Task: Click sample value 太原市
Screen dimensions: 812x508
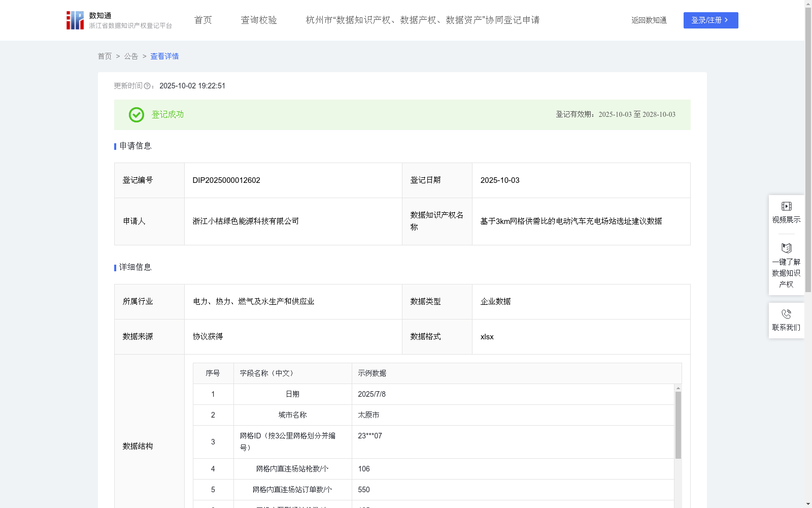Action: 368,415
